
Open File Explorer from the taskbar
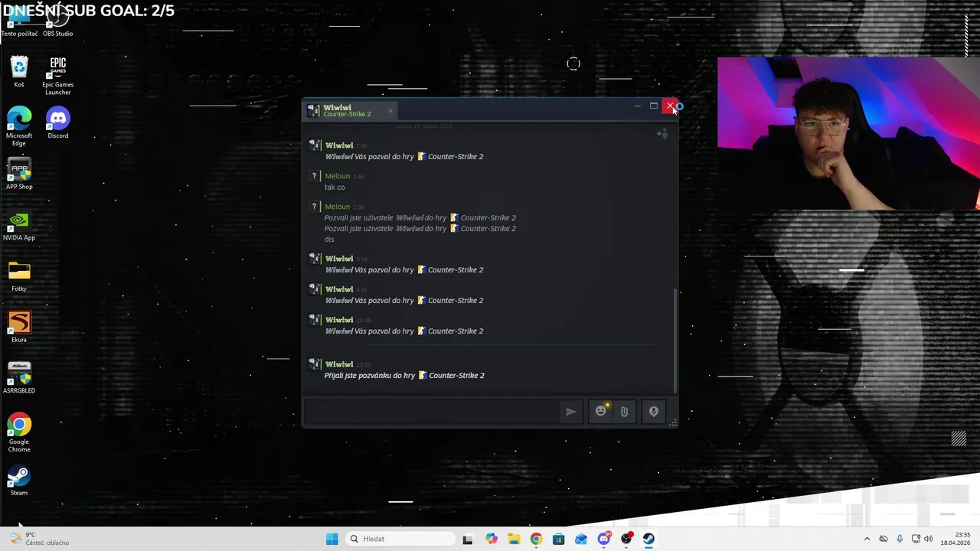point(513,539)
